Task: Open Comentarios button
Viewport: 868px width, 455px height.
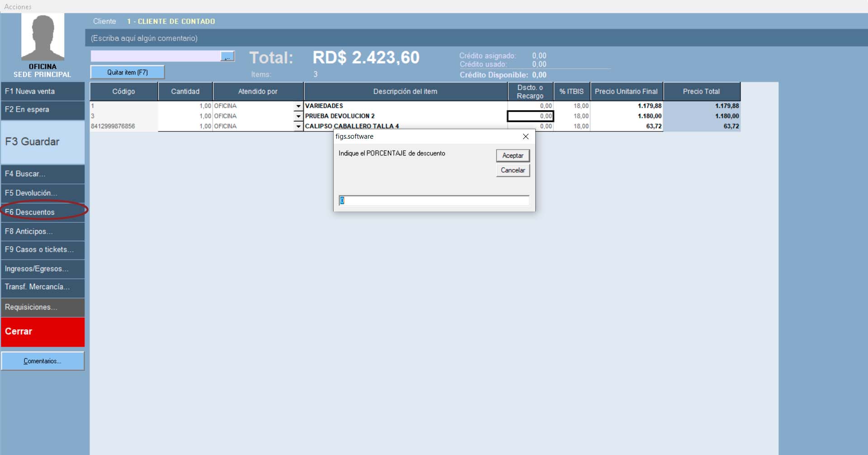Action: [42, 361]
